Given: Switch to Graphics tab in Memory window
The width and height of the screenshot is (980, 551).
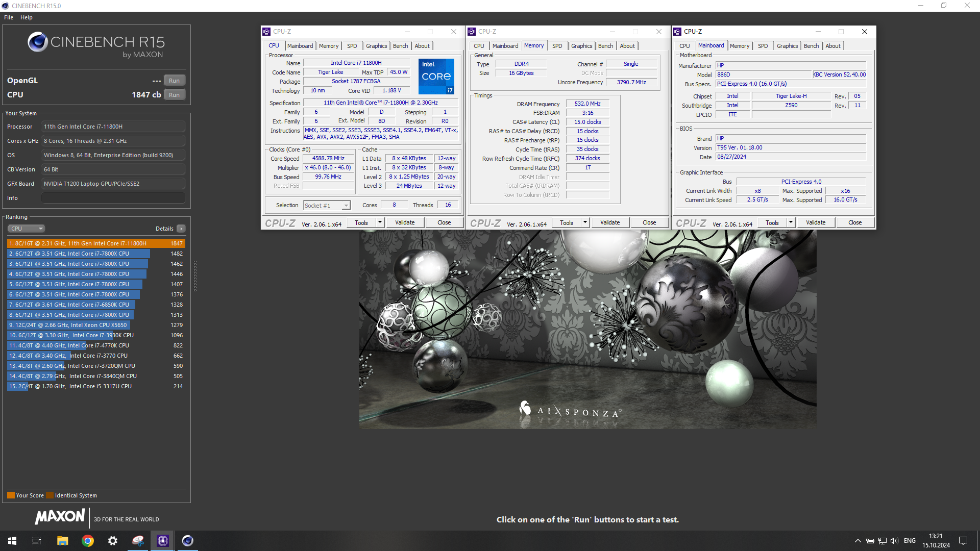Looking at the screenshot, I should (581, 46).
